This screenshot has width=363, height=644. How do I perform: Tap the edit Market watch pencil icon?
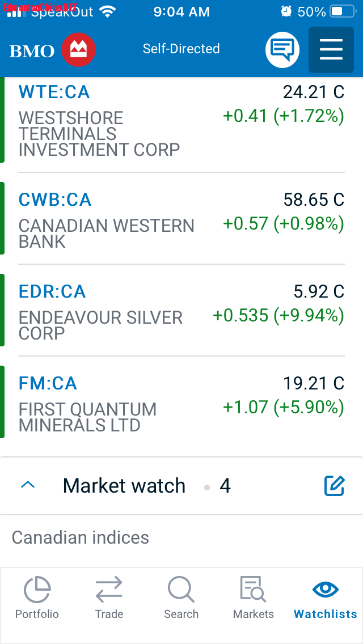pyautogui.click(x=334, y=486)
